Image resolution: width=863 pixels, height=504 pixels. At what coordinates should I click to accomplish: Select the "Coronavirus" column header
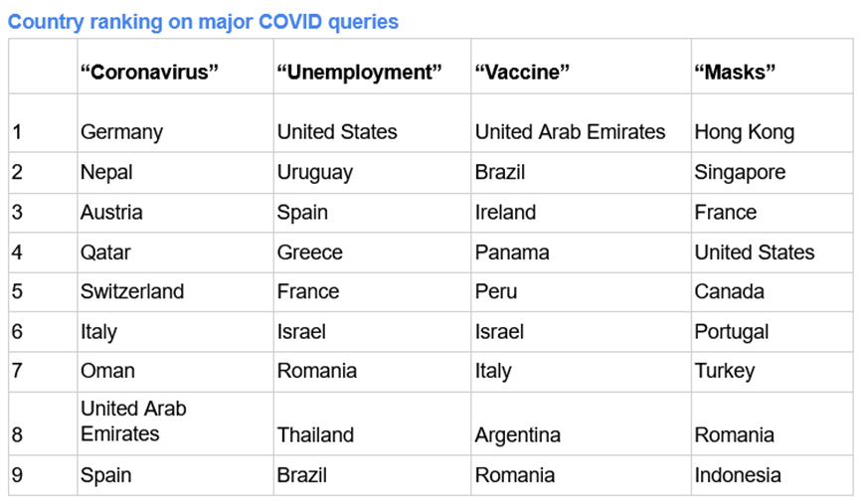(x=149, y=72)
